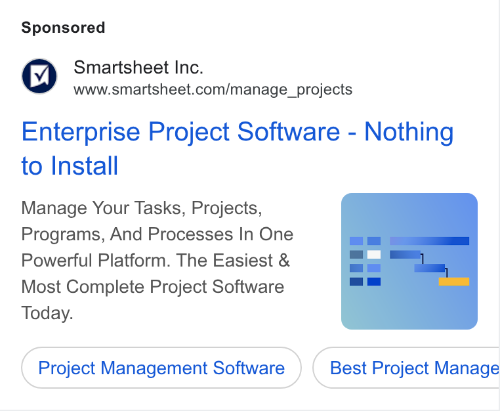
Task: Click the orange bar in Gantt image
Action: coord(454,282)
